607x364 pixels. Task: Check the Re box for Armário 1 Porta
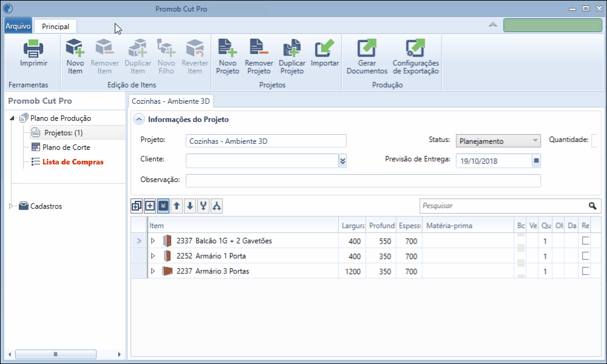pos(586,255)
